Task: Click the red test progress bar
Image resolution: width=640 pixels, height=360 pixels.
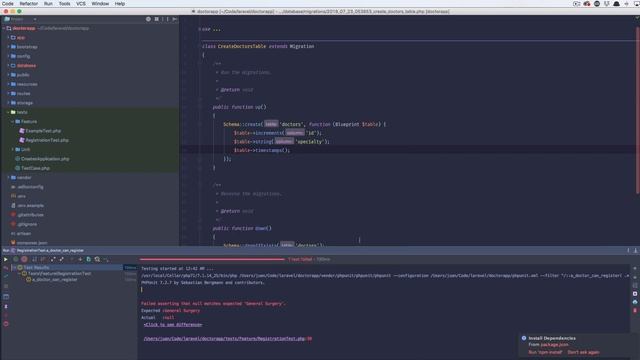Action: pos(212,259)
